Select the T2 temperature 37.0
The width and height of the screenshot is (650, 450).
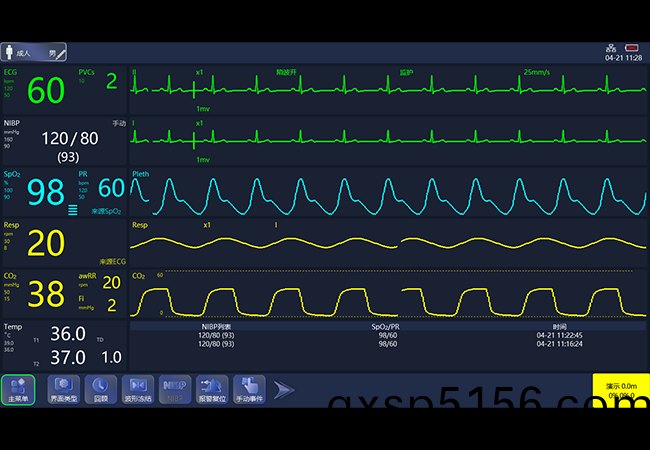[x=68, y=357]
